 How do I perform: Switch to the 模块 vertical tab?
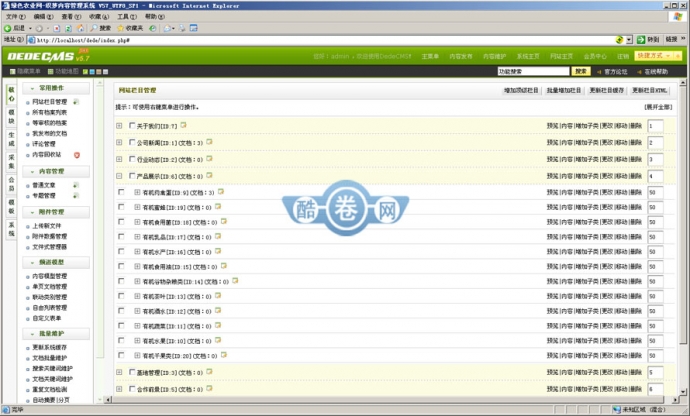(x=11, y=117)
